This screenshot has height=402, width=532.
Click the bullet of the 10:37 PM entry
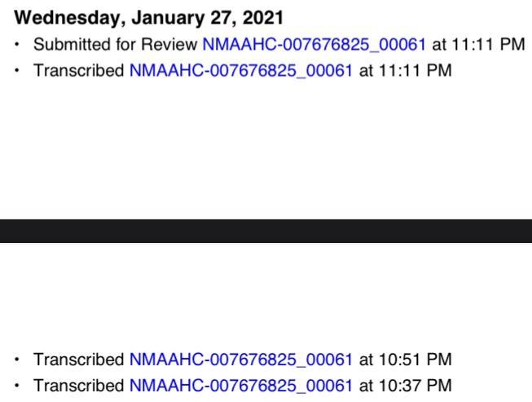[19, 385]
